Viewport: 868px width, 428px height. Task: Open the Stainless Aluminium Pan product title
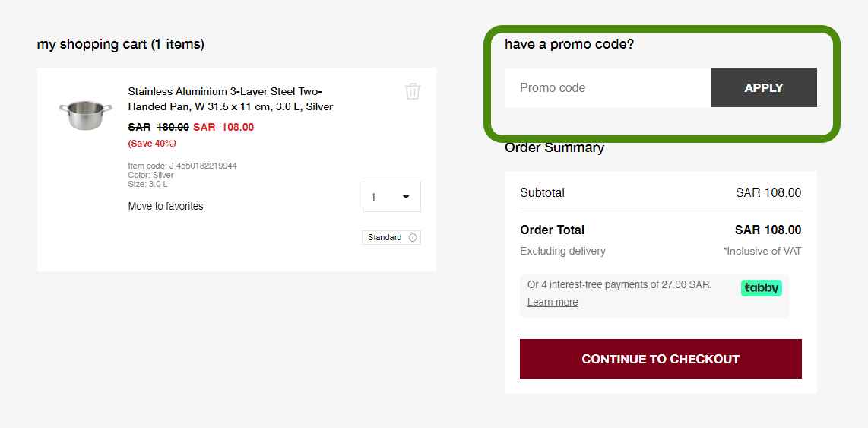click(x=230, y=99)
